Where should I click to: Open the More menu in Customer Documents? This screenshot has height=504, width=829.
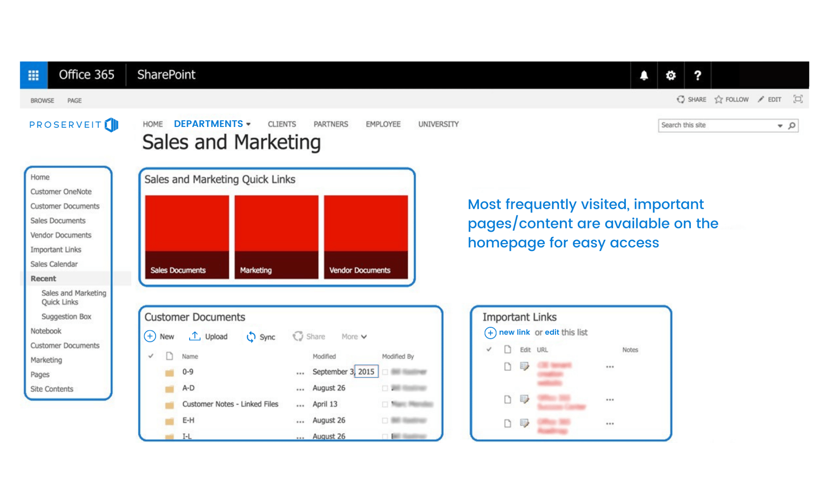tap(353, 337)
